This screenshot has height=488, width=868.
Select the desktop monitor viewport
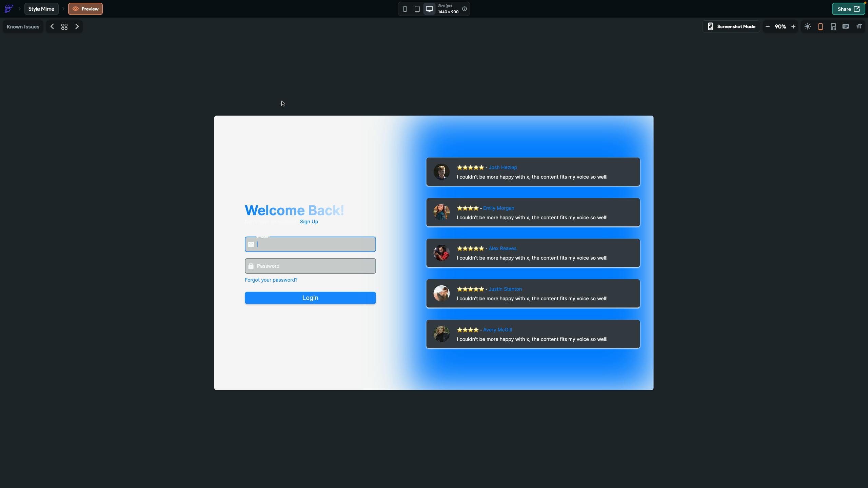tap(429, 9)
